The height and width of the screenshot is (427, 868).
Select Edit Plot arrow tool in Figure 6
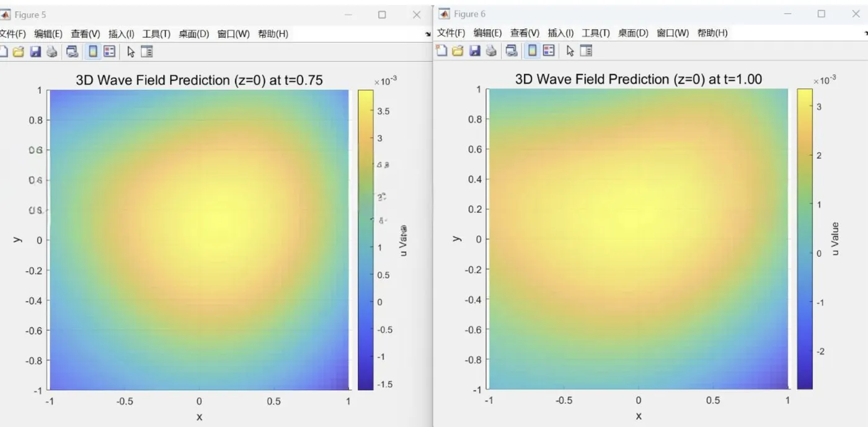click(x=570, y=50)
